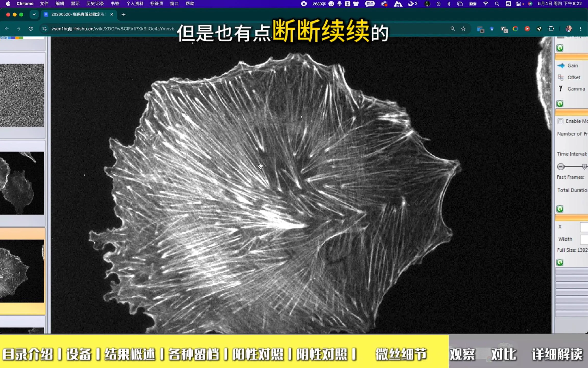Select the noisy static image thumbnail

click(22, 95)
